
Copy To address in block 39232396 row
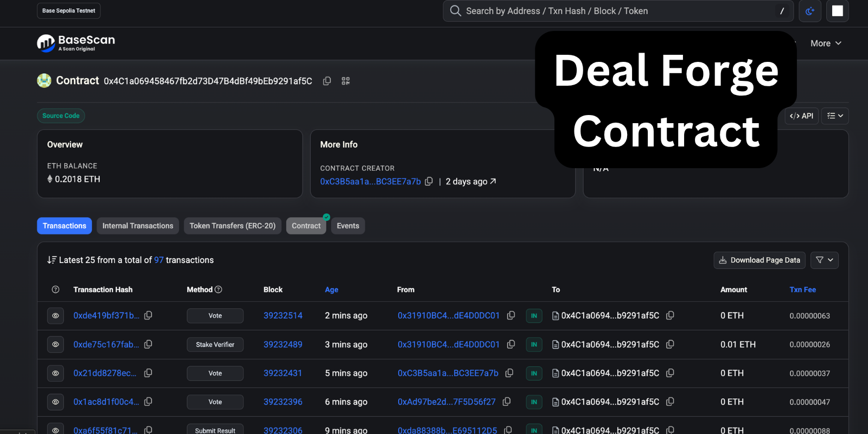click(x=670, y=401)
